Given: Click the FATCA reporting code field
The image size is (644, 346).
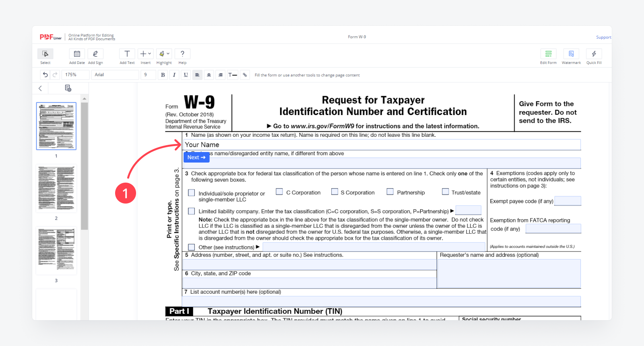Looking at the screenshot, I should click(x=553, y=229).
